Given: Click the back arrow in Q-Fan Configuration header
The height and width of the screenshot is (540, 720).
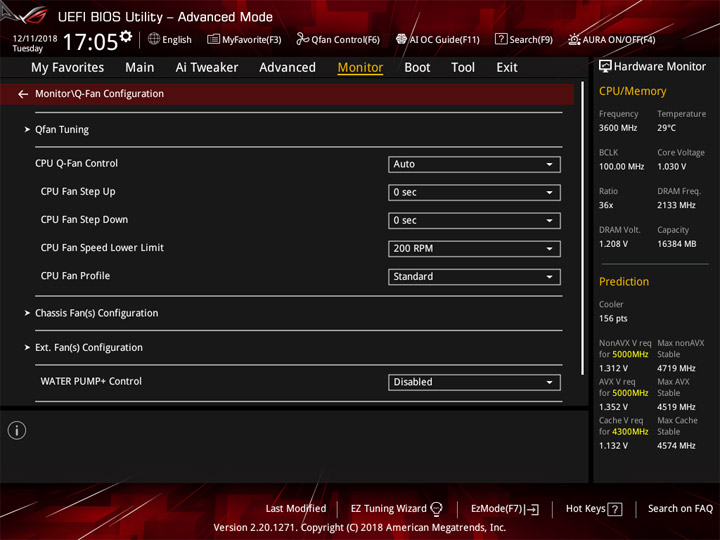Looking at the screenshot, I should pos(23,94).
